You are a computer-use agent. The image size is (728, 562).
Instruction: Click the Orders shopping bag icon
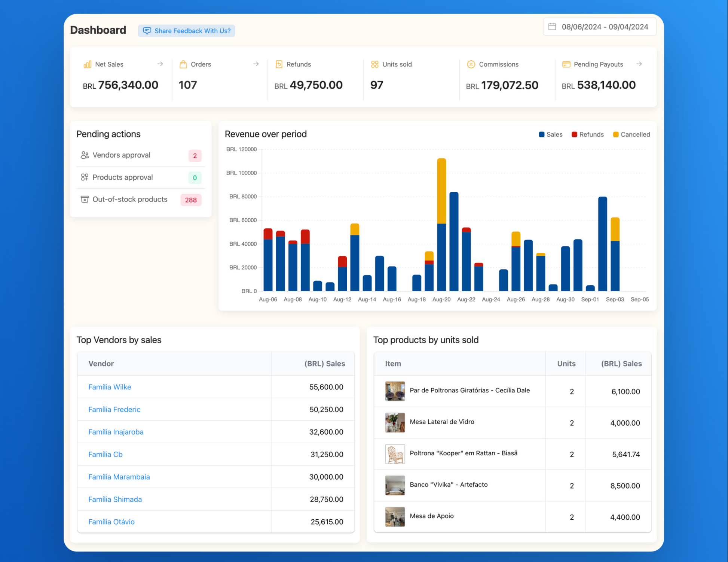coord(183,64)
